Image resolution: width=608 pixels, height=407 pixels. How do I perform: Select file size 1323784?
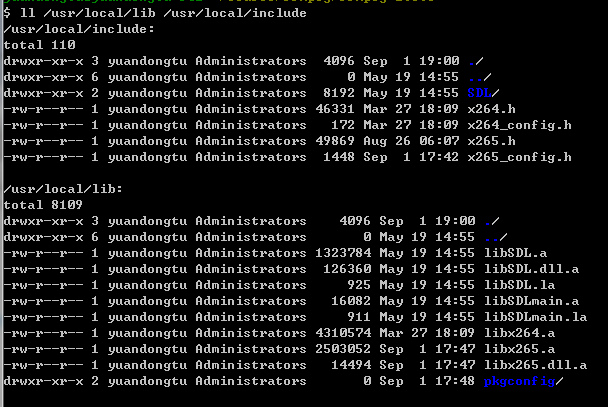343,253
